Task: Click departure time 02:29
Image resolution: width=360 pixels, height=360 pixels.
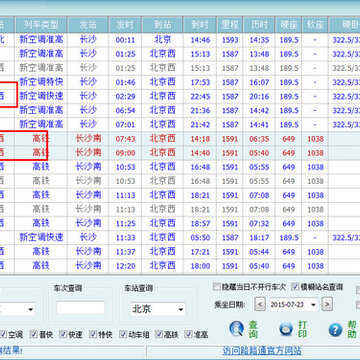Action: [x=125, y=97]
